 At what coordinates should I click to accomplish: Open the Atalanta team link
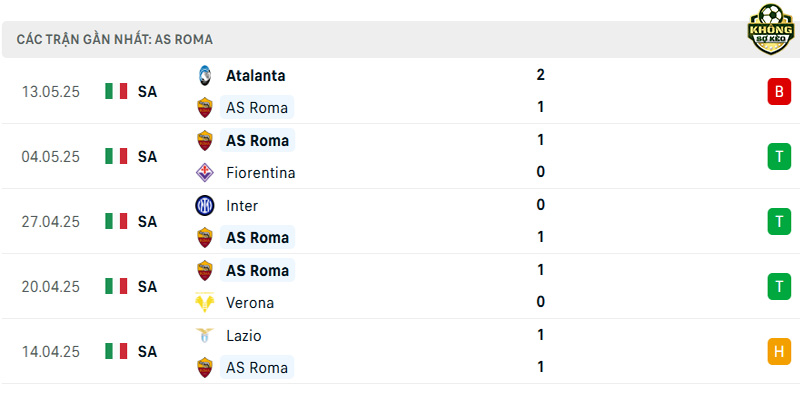(x=256, y=76)
